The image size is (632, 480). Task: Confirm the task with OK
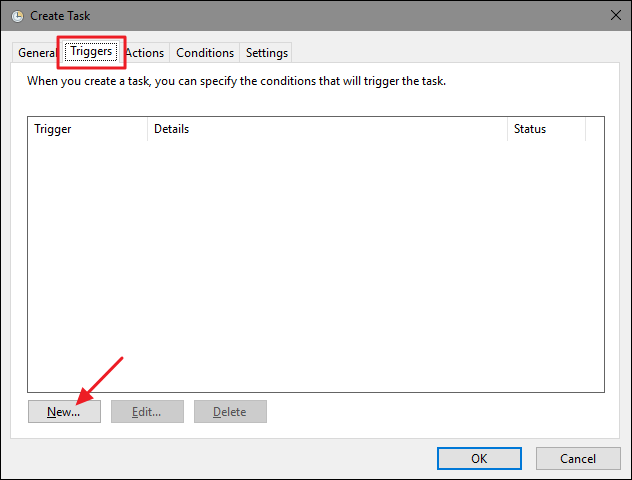(479, 458)
